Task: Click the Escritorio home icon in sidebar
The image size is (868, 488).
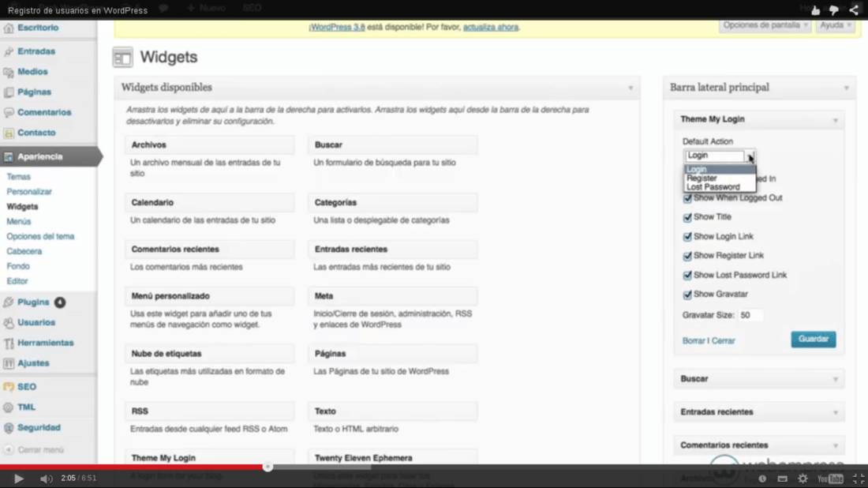Action: coord(9,28)
